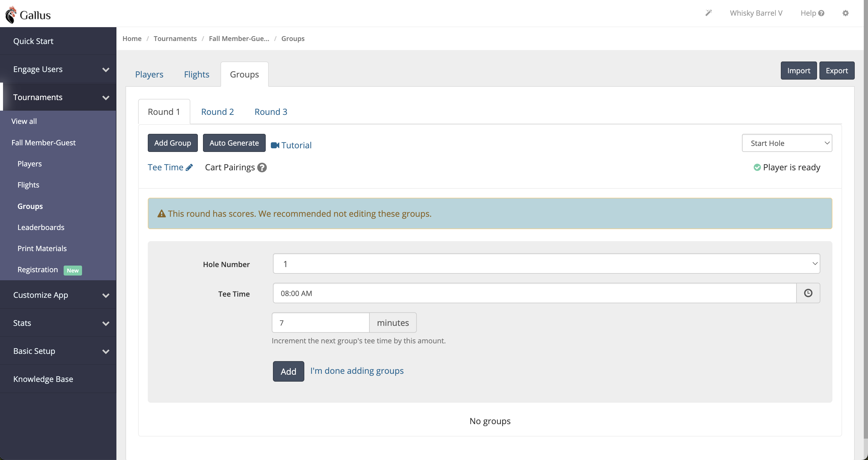The image size is (868, 460).
Task: Switch to the Round 2 tab
Action: pyautogui.click(x=217, y=112)
